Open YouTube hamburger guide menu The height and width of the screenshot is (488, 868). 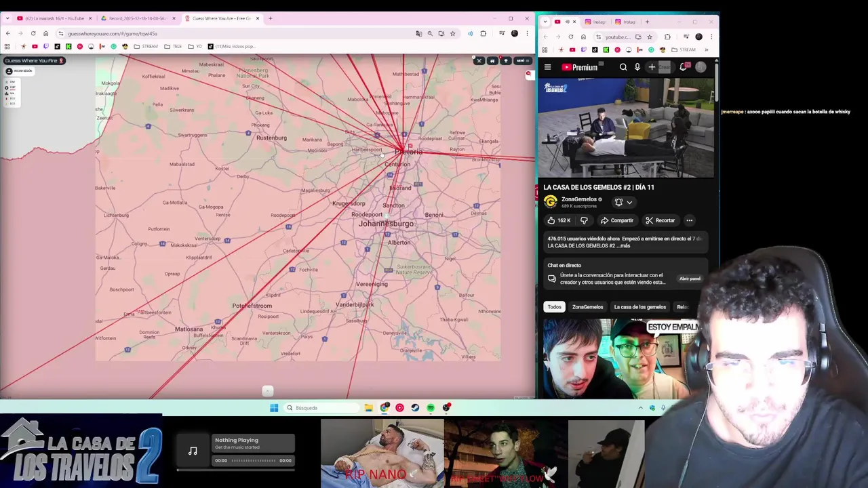tap(547, 67)
